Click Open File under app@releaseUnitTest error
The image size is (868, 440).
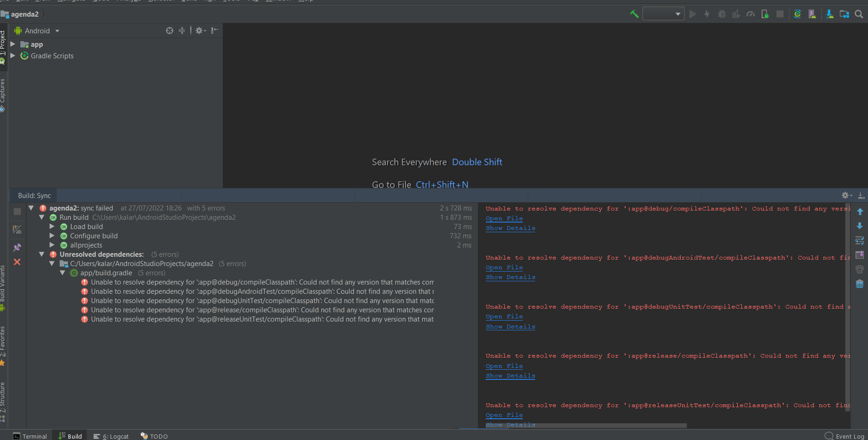(x=504, y=415)
